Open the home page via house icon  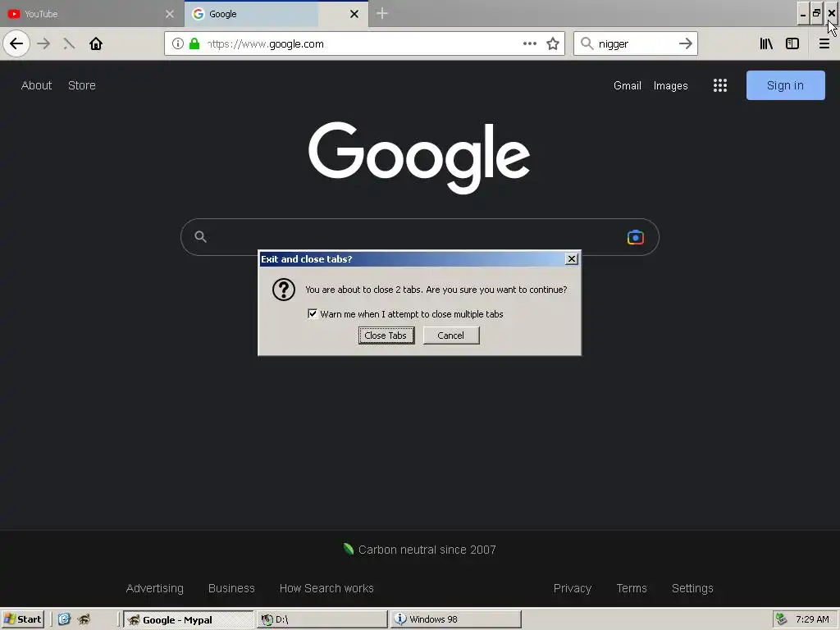96,43
